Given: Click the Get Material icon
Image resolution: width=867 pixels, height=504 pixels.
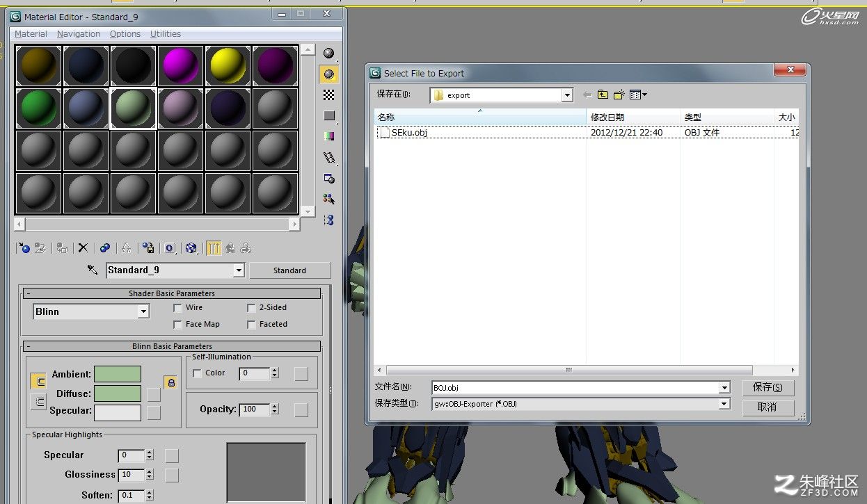Looking at the screenshot, I should tap(24, 247).
